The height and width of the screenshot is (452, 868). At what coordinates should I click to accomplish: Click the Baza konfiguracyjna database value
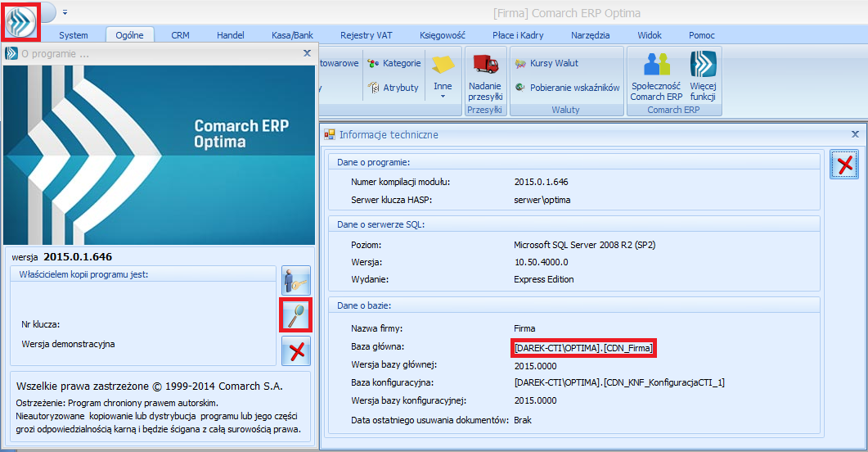click(x=619, y=382)
